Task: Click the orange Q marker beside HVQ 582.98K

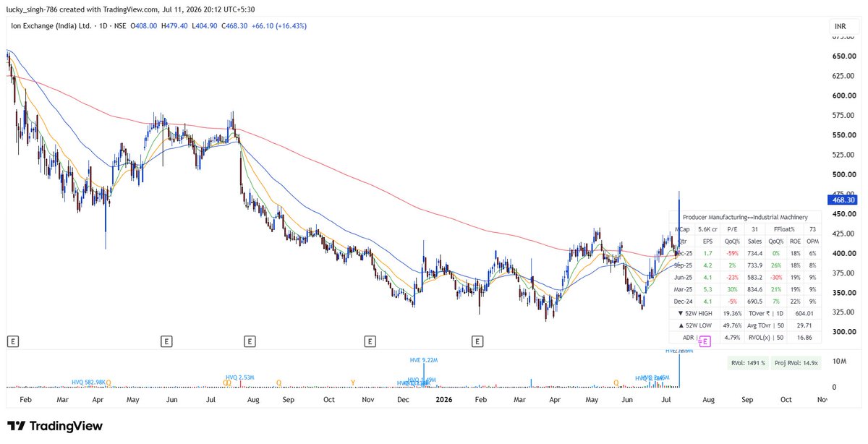Action: tap(109, 382)
